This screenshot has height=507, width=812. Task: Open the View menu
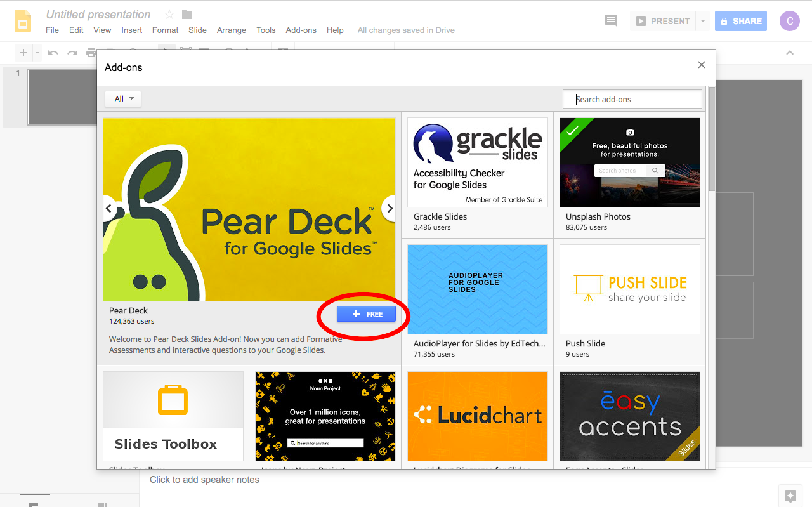[102, 30]
